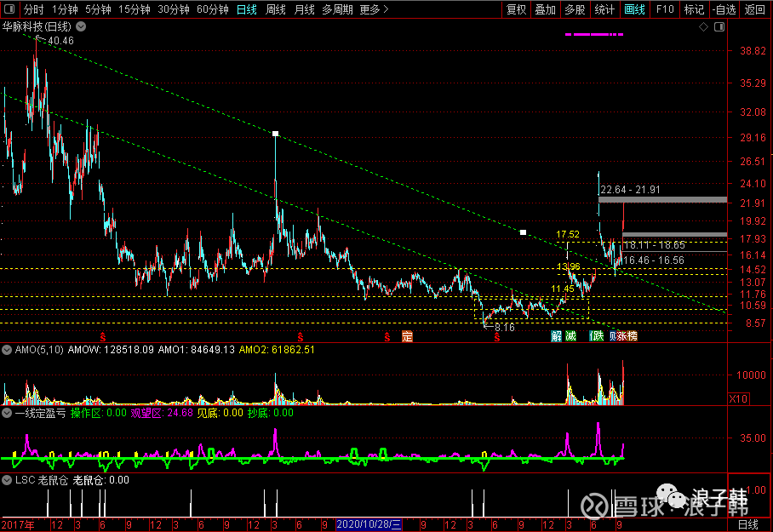
Task: Expand the 更多 periods menu
Action: tap(374, 9)
